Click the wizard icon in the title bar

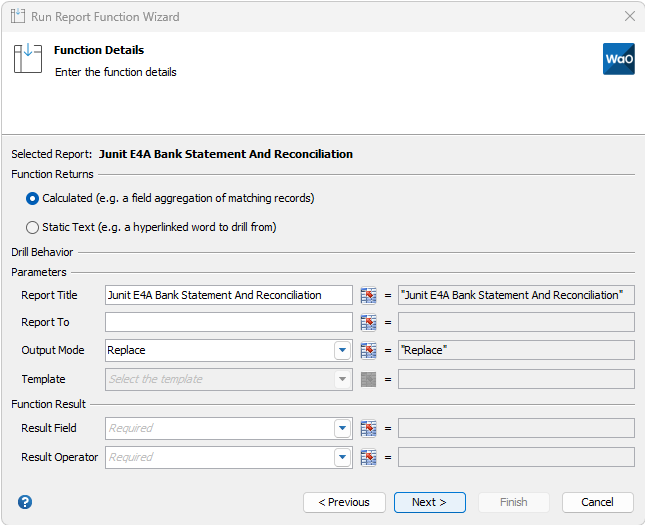(18, 17)
